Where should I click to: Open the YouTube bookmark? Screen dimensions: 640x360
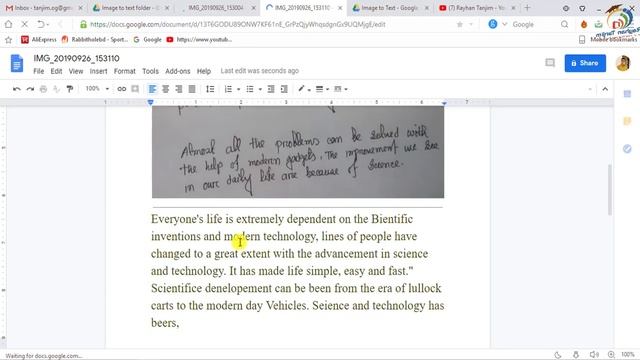[x=199, y=40]
